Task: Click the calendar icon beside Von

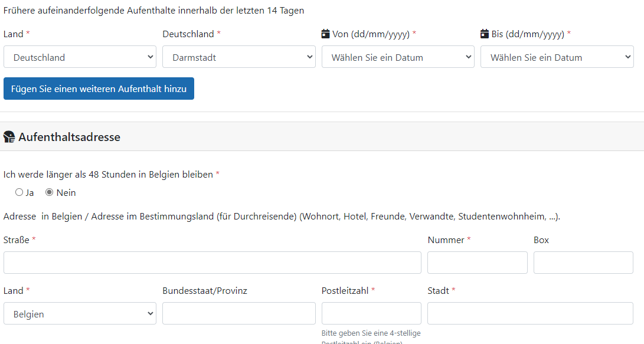Action: [x=325, y=34]
